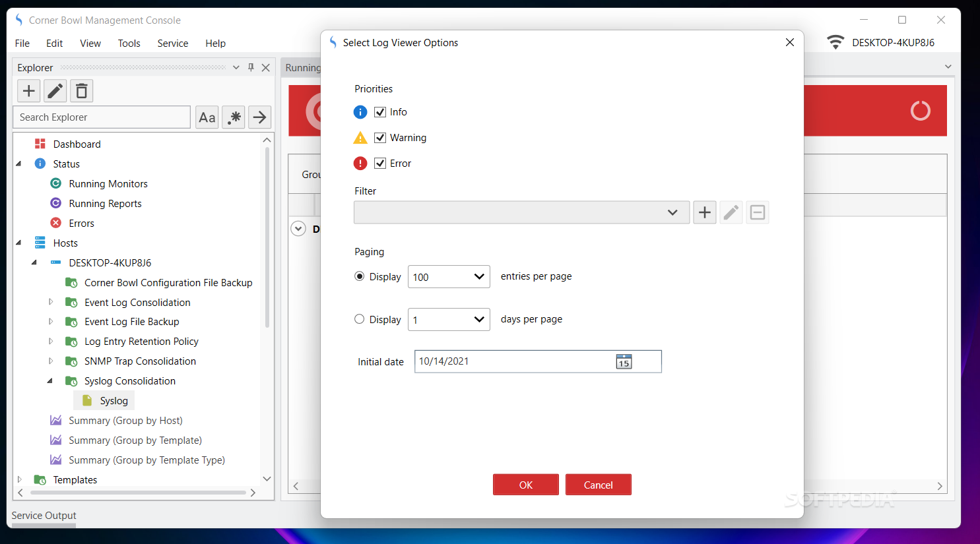Image resolution: width=980 pixels, height=544 pixels.
Task: Expand the SNMP Trap Consolidation node
Action: coord(50,361)
